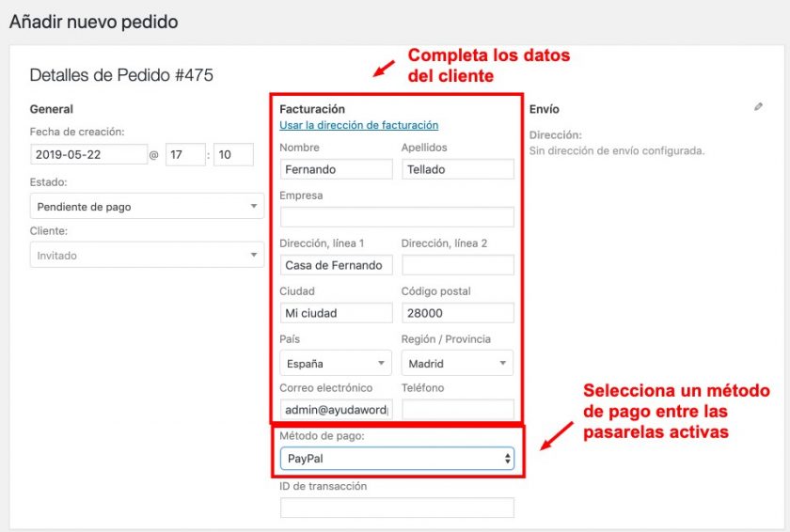Expand the Cliente dropdown showing Invitado
The width and height of the screenshot is (790, 532).
pyautogui.click(x=148, y=255)
